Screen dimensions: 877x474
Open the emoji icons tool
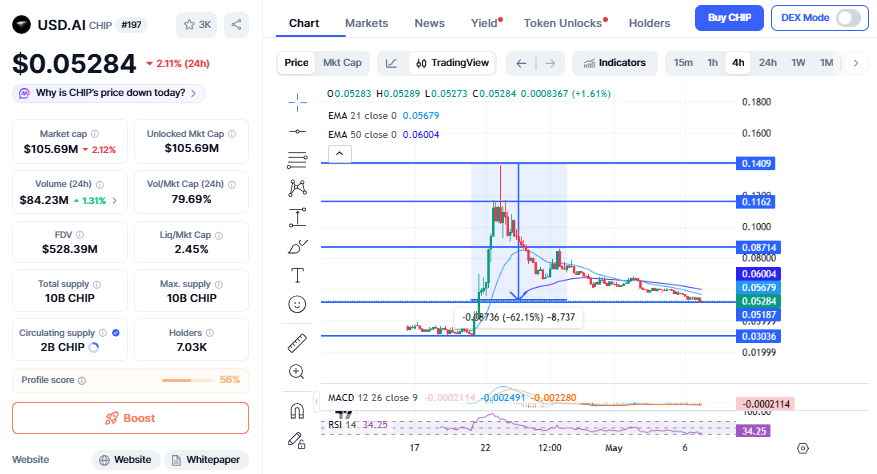pos(297,304)
